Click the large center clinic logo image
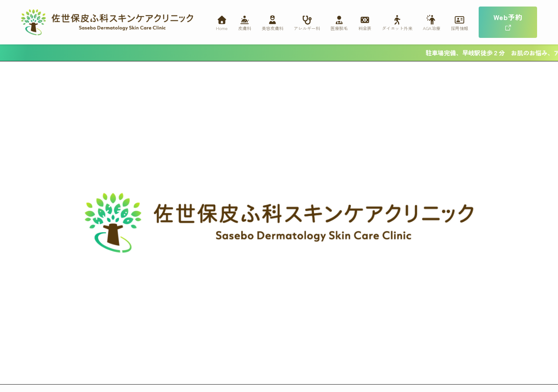 click(279, 223)
